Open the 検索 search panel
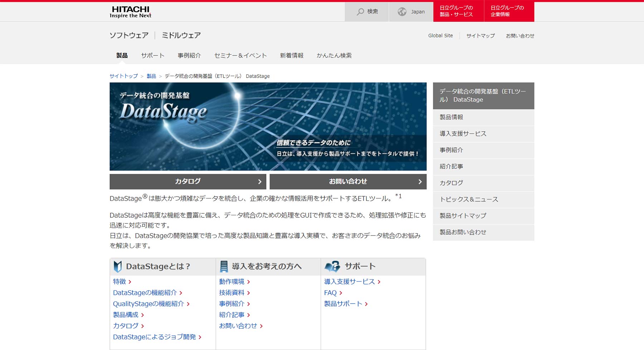 coord(367,12)
